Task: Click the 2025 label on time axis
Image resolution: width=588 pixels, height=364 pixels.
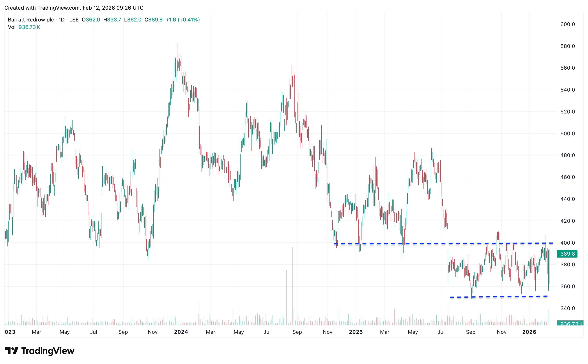Action: click(356, 332)
